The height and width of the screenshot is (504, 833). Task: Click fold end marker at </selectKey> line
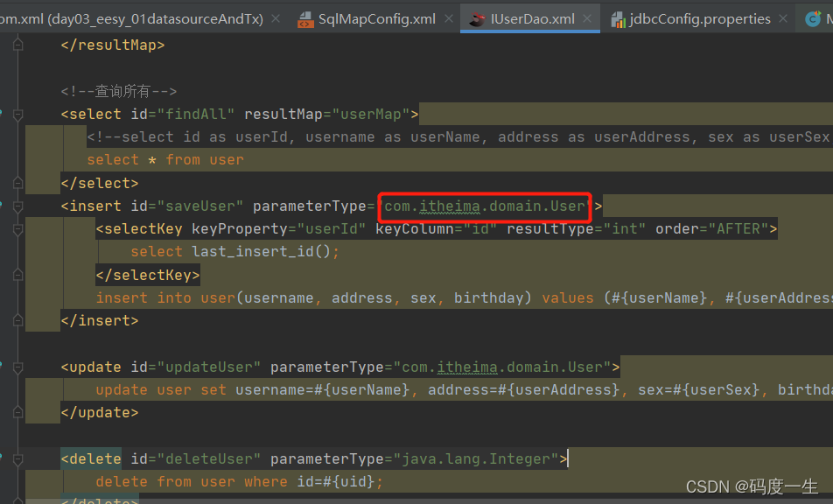(x=18, y=275)
